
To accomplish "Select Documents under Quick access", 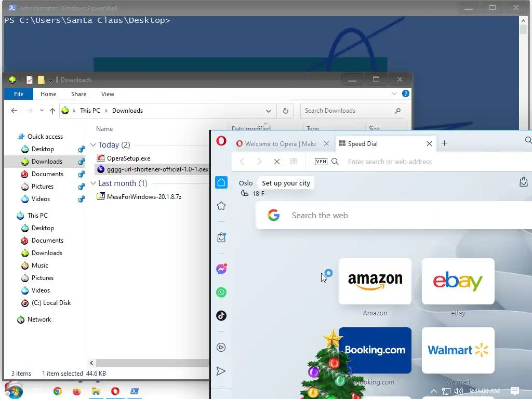I will click(x=47, y=174).
